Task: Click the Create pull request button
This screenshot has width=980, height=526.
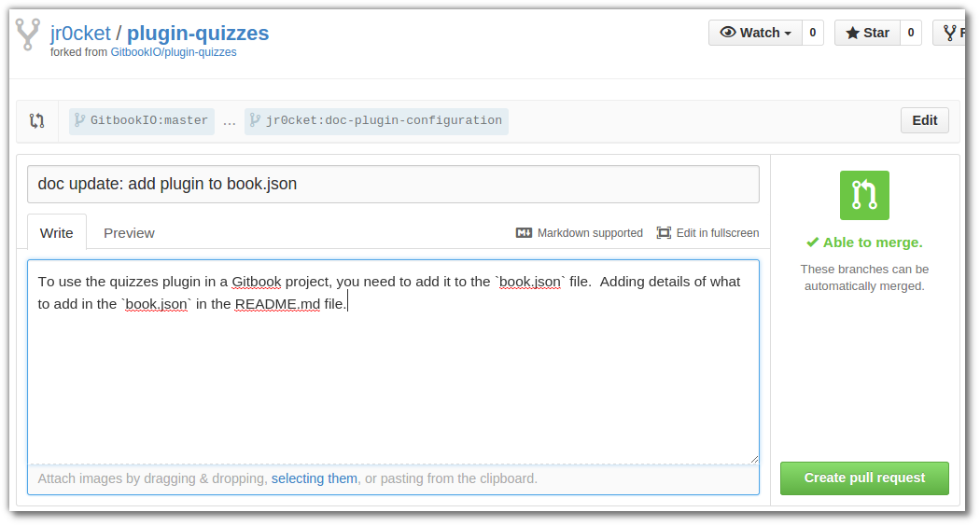Action: pos(864,478)
